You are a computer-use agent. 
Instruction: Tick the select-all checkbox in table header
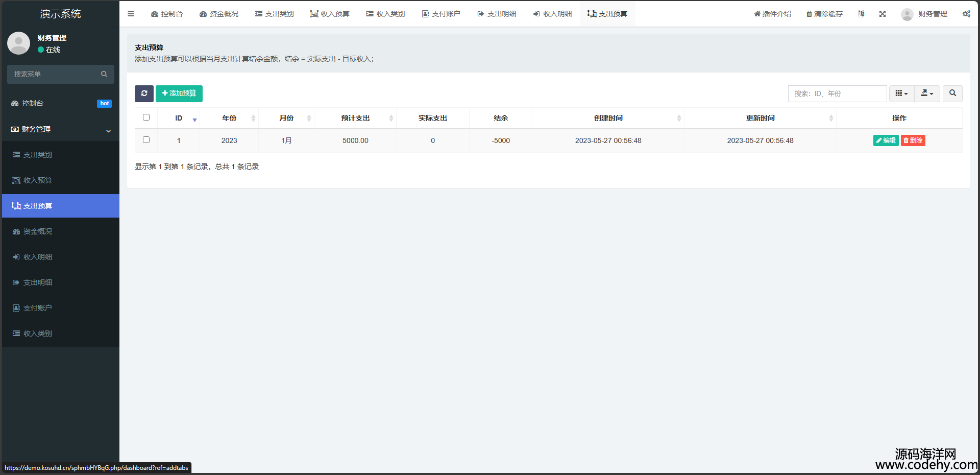click(146, 117)
